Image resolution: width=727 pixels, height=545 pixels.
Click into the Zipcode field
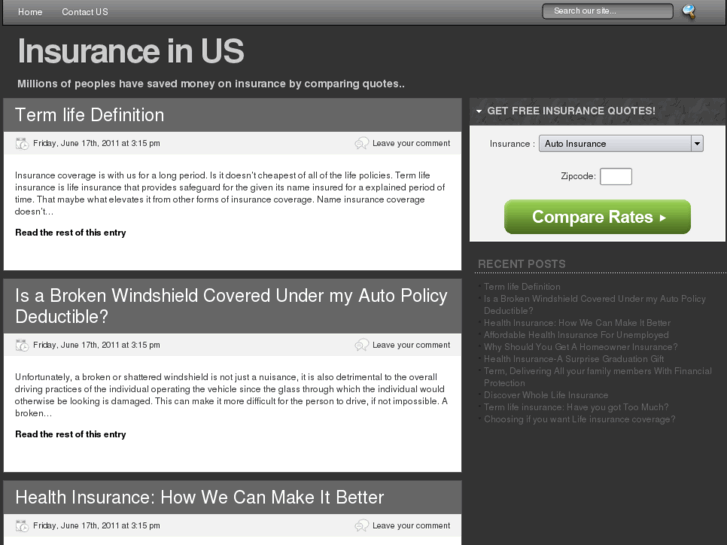[x=615, y=176]
